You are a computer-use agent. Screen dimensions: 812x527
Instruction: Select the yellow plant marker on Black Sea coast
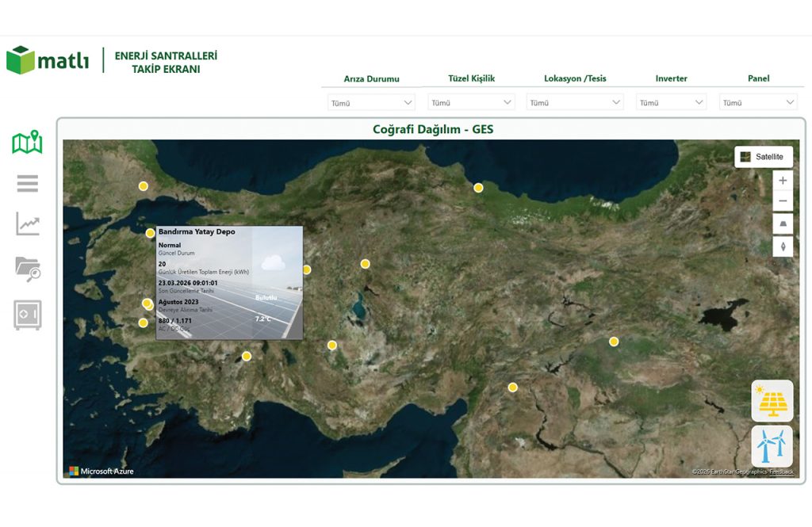point(478,188)
